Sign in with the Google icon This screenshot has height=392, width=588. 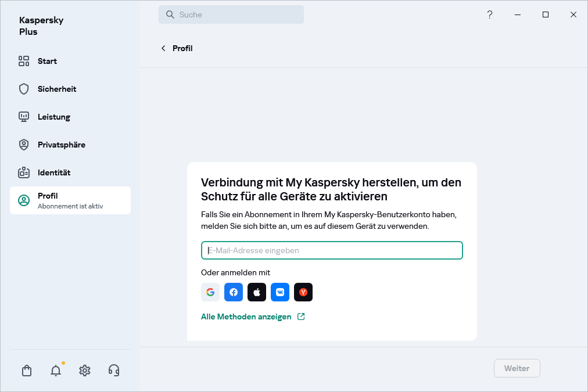pyautogui.click(x=210, y=292)
